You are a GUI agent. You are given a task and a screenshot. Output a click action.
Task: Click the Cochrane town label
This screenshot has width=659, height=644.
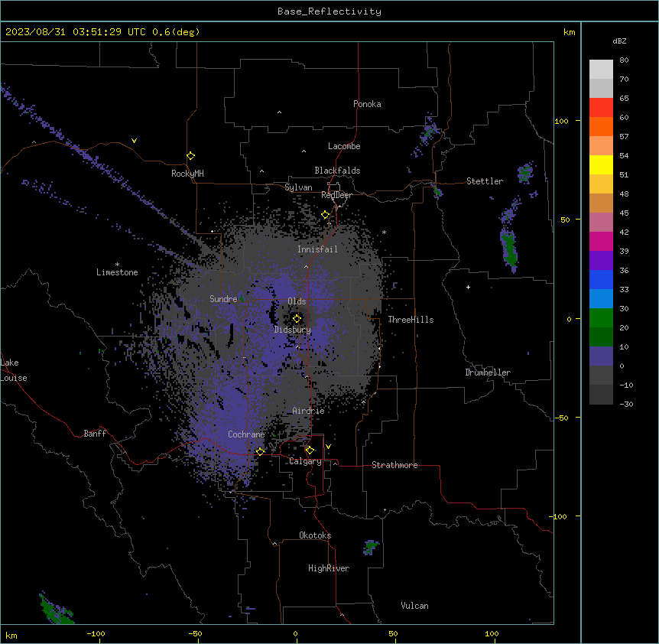pyautogui.click(x=246, y=434)
